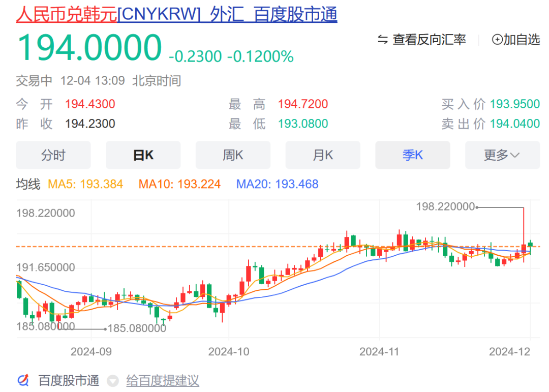This screenshot has width=549, height=392.
Task: Switch to the 周K chart tab
Action: tap(233, 155)
